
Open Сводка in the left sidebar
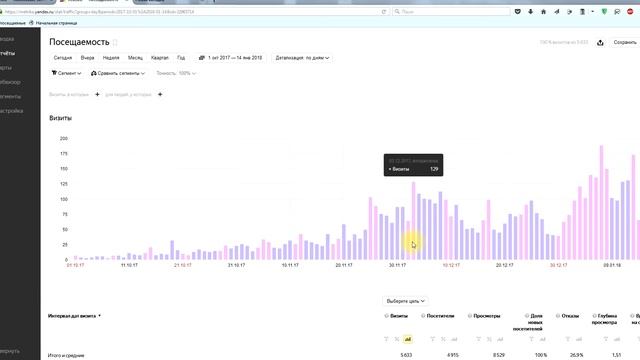7,39
